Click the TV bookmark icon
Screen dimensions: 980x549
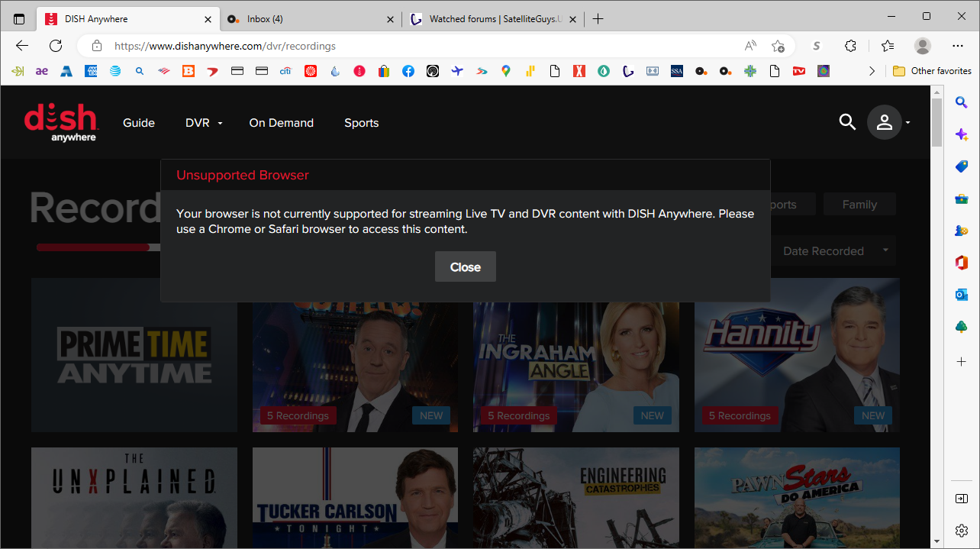click(x=799, y=71)
